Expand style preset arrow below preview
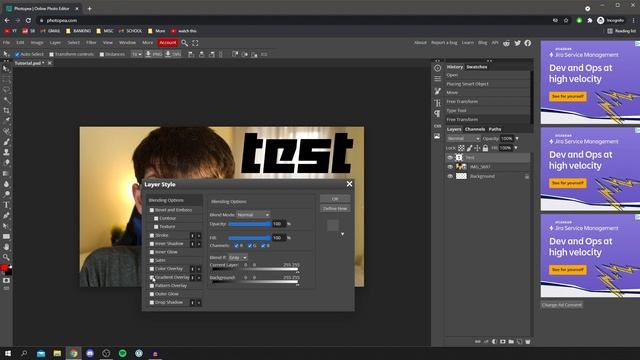This screenshot has height=360, width=640. [x=342, y=234]
